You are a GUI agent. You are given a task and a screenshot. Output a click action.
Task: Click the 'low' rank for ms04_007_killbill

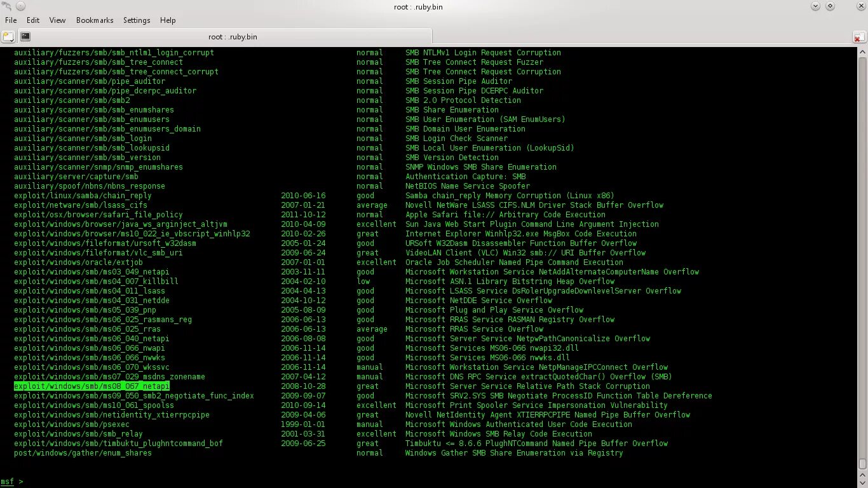(x=363, y=281)
